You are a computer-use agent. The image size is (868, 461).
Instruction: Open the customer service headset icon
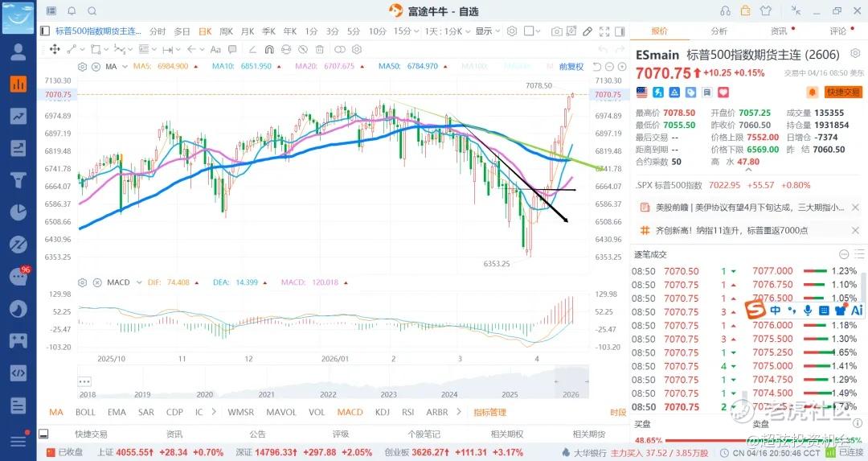coord(725,10)
